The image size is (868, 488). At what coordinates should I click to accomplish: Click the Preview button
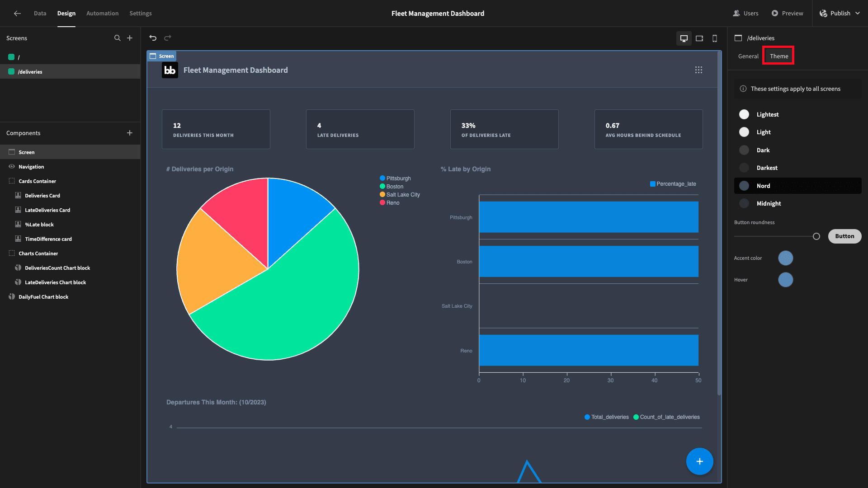(787, 14)
